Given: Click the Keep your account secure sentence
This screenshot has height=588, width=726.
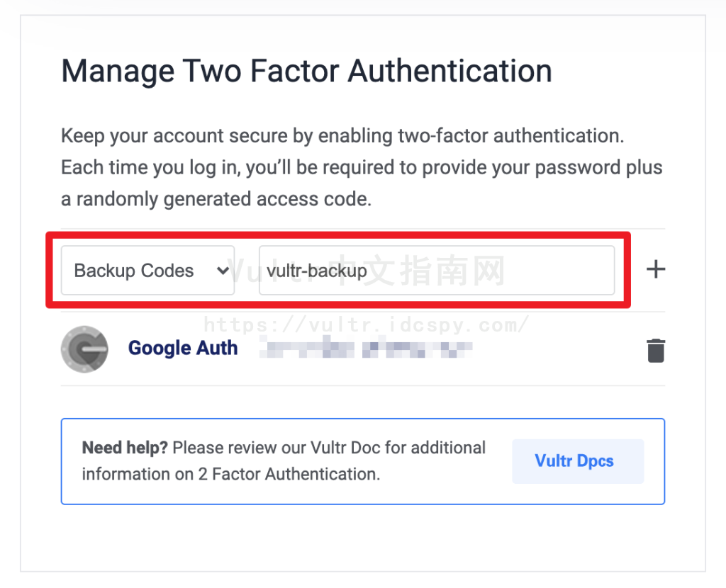Looking at the screenshot, I should point(342,137).
